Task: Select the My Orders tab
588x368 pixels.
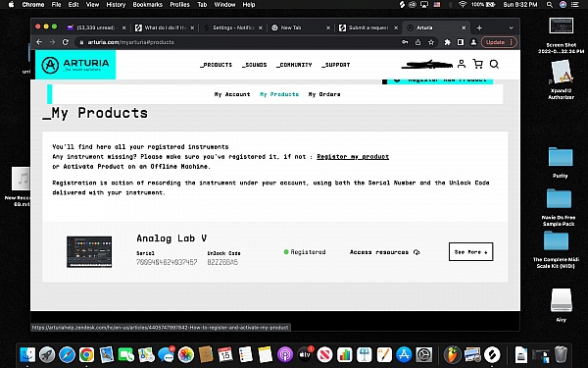Action: point(324,94)
